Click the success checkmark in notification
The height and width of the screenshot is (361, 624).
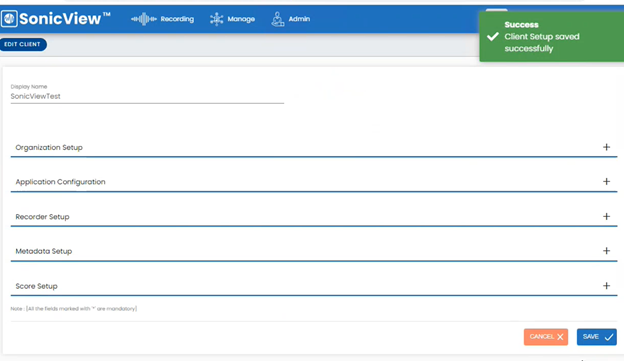coord(493,37)
